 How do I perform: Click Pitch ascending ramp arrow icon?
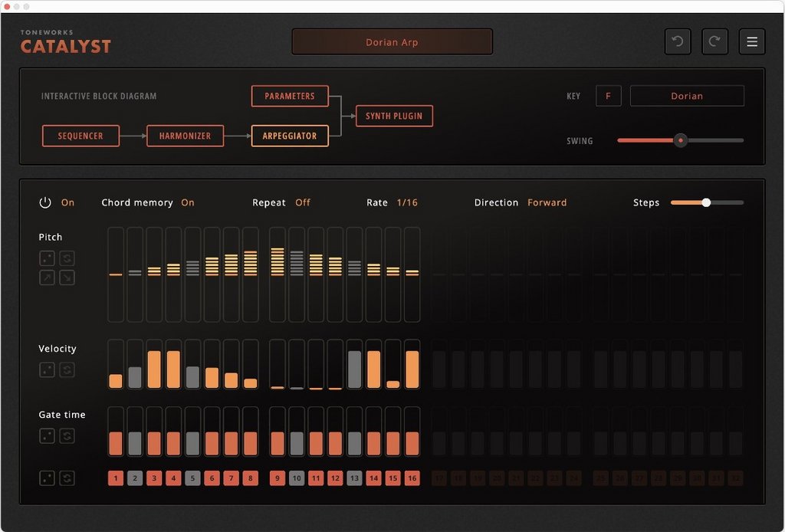click(47, 277)
